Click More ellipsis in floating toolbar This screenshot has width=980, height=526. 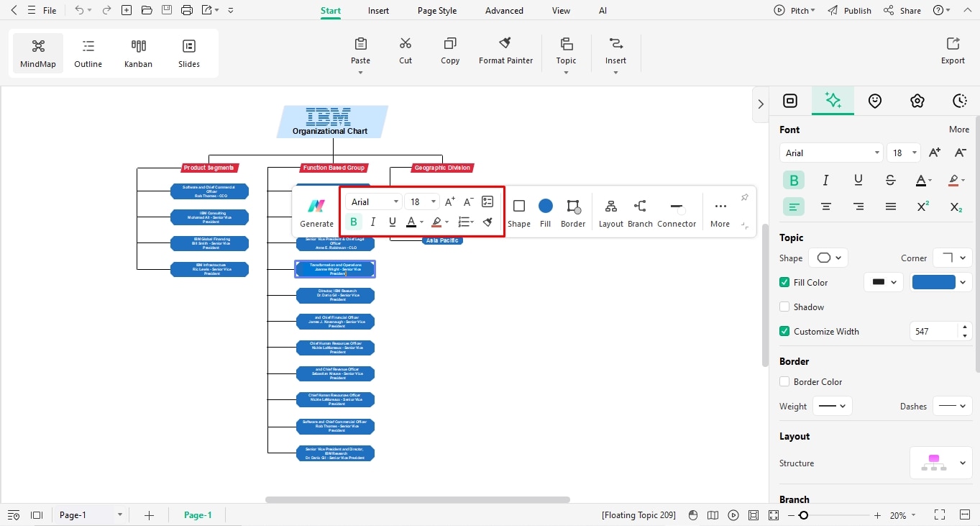(720, 213)
